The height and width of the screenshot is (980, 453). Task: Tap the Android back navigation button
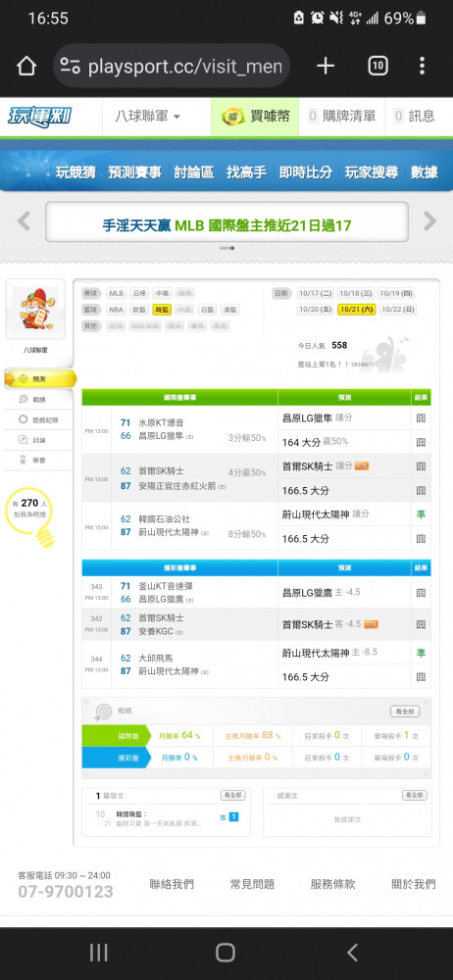tap(352, 953)
